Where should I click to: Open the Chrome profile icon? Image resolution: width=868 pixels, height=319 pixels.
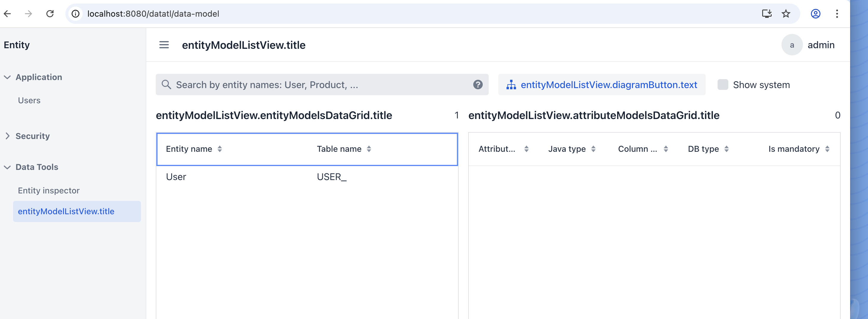[815, 14]
